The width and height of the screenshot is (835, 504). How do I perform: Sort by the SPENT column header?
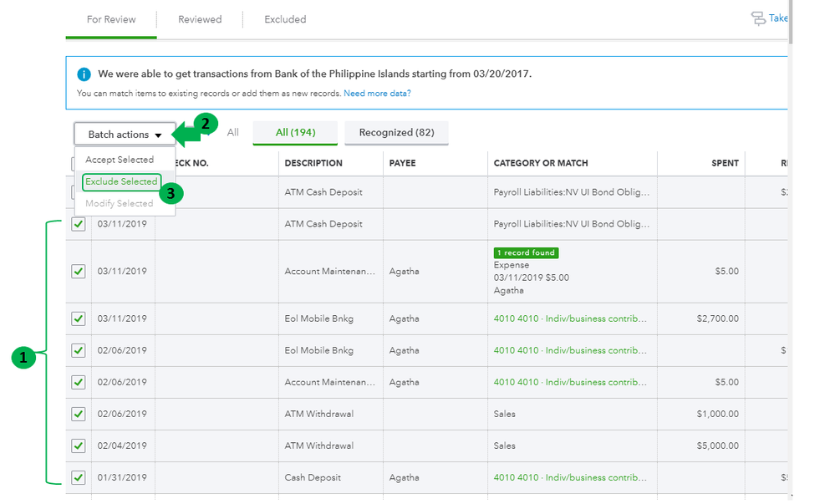(x=725, y=163)
